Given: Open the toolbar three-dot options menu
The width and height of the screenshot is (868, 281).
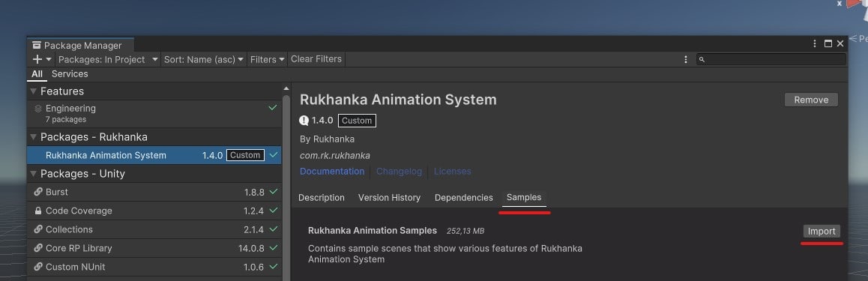Looking at the screenshot, I should click(x=686, y=59).
